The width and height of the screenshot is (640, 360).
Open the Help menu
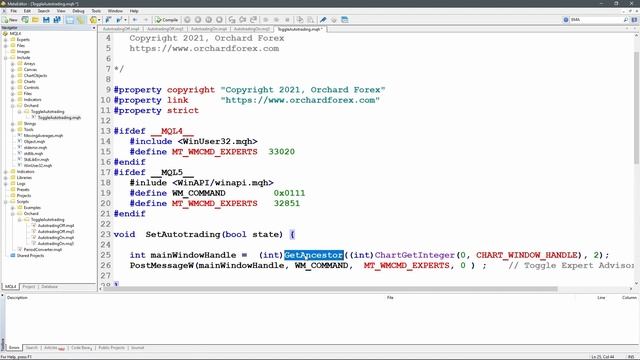134,11
